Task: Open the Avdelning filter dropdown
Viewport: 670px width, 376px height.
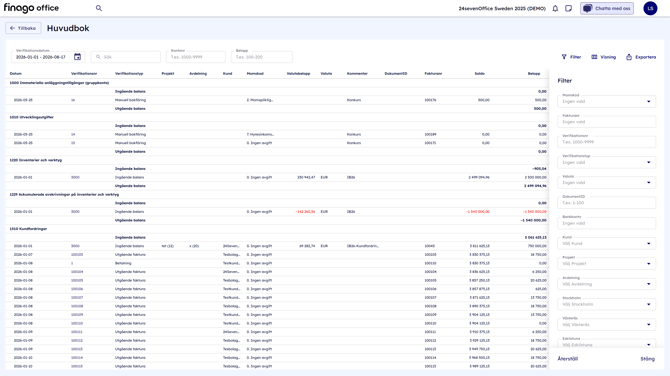Action: tap(606, 284)
